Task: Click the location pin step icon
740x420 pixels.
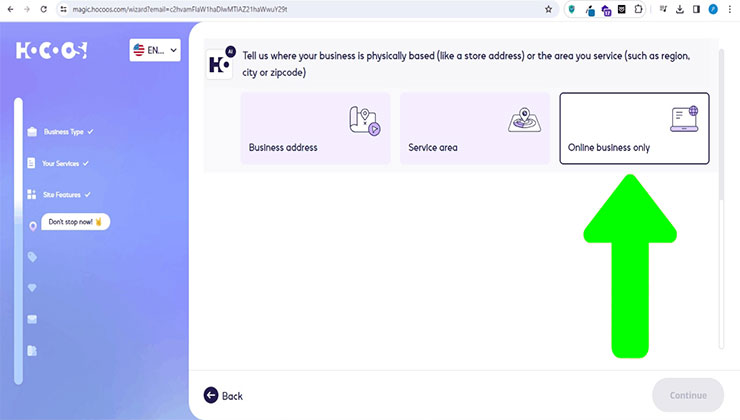Action: point(33,226)
